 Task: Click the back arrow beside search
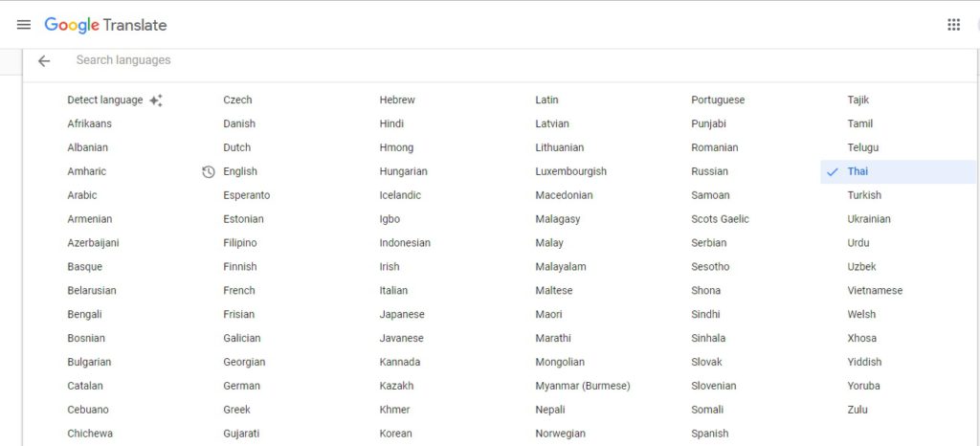[44, 61]
